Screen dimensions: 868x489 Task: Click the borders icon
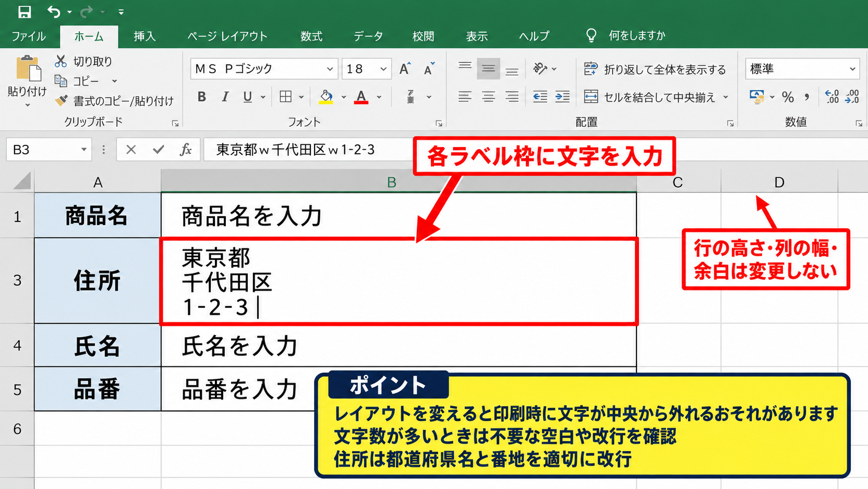pos(286,97)
